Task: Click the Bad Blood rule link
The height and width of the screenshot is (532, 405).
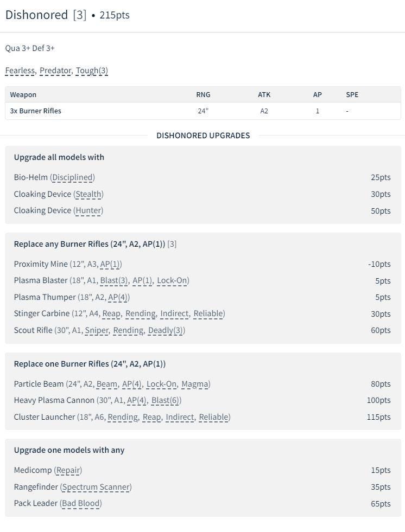Action: [x=81, y=503]
